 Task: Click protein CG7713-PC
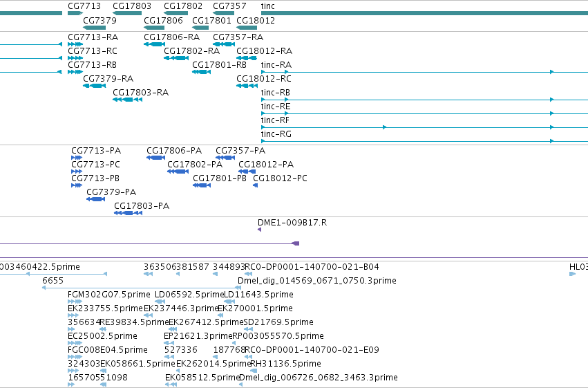pos(95,165)
